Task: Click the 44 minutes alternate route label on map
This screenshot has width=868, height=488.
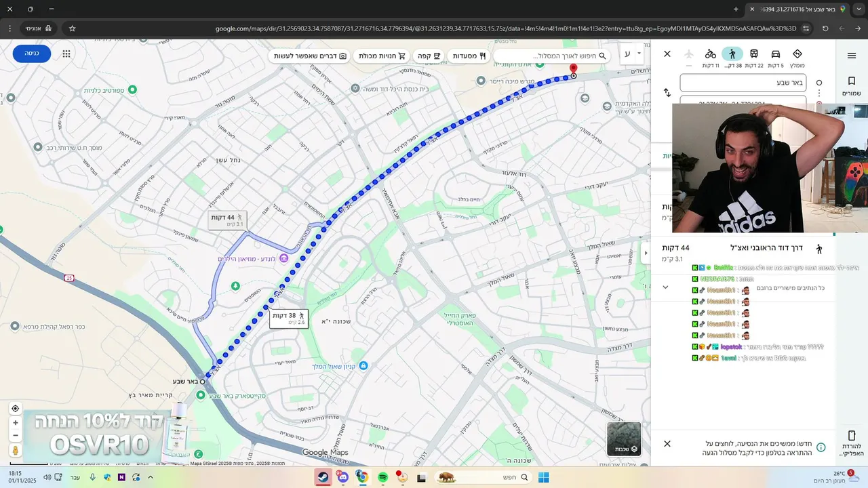Action: pos(228,220)
